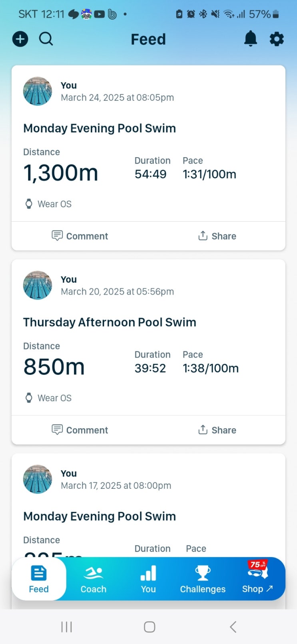Select the Feed tab
The height and width of the screenshot is (644, 297).
point(39,580)
